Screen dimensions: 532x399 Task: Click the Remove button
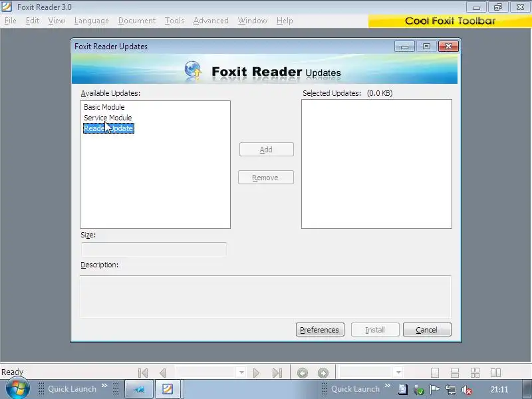(265, 178)
